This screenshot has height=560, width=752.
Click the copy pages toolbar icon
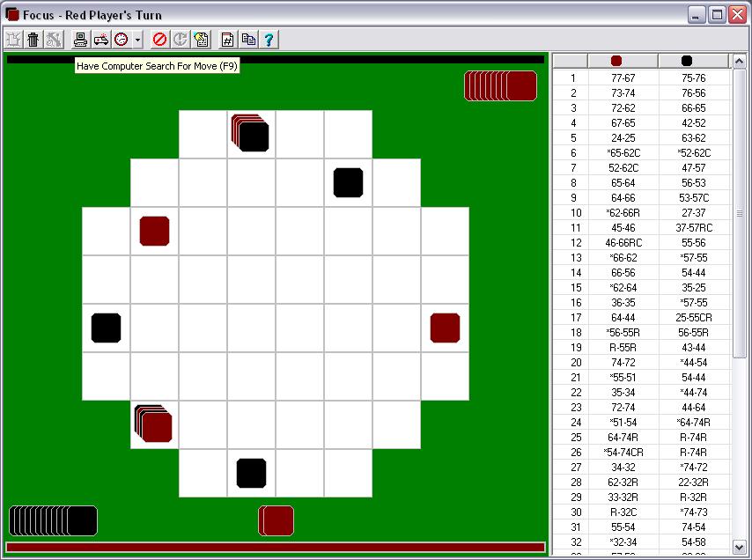pyautogui.click(x=248, y=40)
